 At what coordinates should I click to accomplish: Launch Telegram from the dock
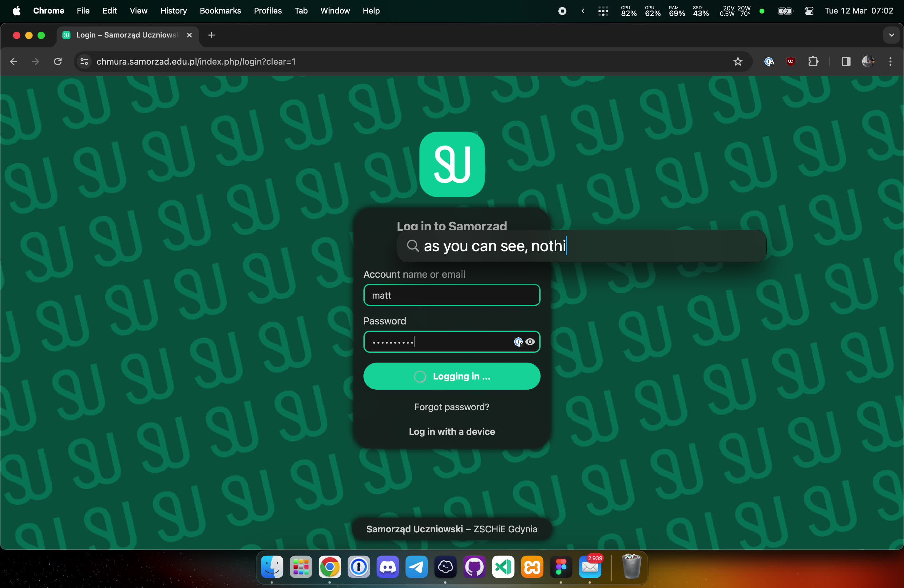coord(416,567)
